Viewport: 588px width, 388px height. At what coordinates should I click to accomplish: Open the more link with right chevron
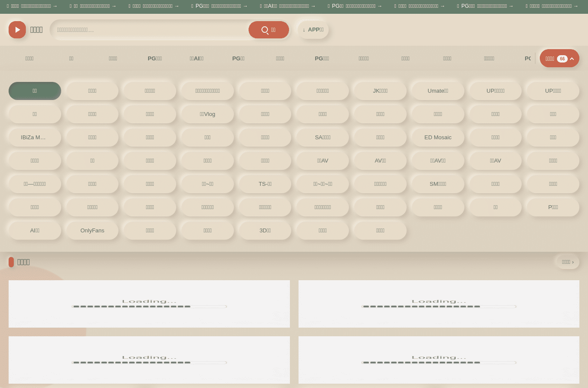tap(568, 262)
